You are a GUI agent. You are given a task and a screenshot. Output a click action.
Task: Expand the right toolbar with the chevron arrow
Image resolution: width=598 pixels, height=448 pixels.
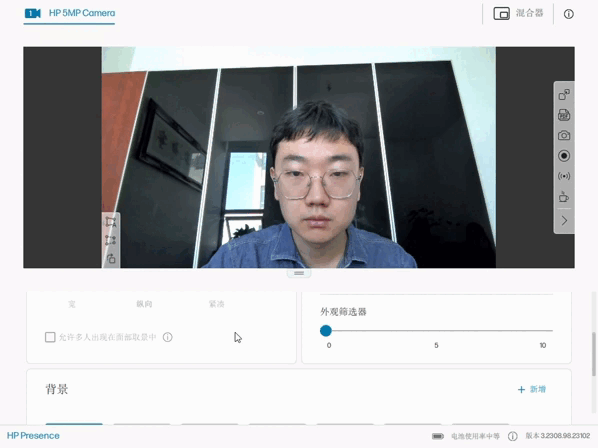click(564, 221)
